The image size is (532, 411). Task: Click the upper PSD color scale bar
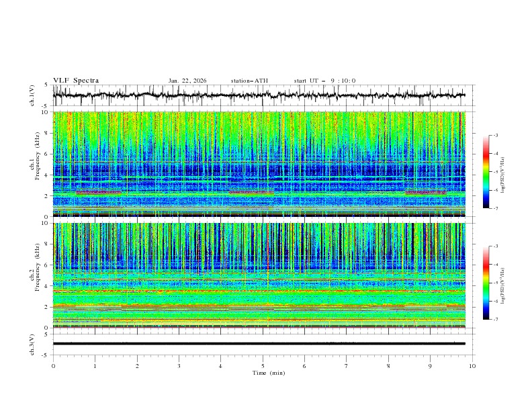486,171
